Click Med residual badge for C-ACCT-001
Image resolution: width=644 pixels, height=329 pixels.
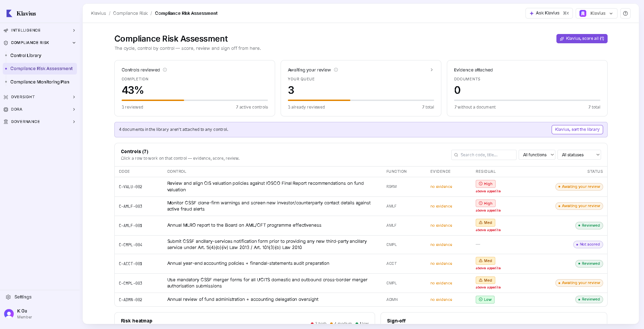(x=485, y=261)
